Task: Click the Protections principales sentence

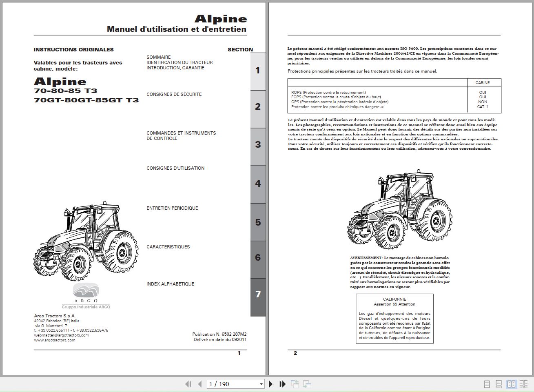Action: tap(362, 71)
